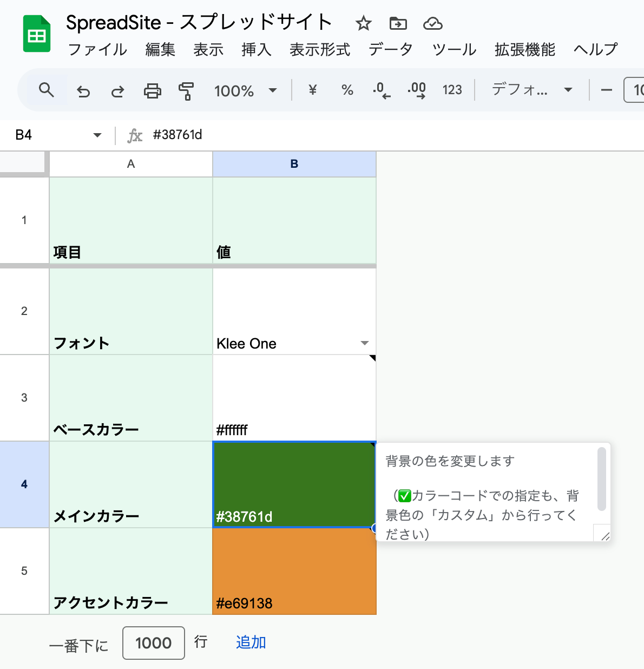Image resolution: width=644 pixels, height=669 pixels.
Task: Select the ベースカラー cell
Action: (131, 398)
